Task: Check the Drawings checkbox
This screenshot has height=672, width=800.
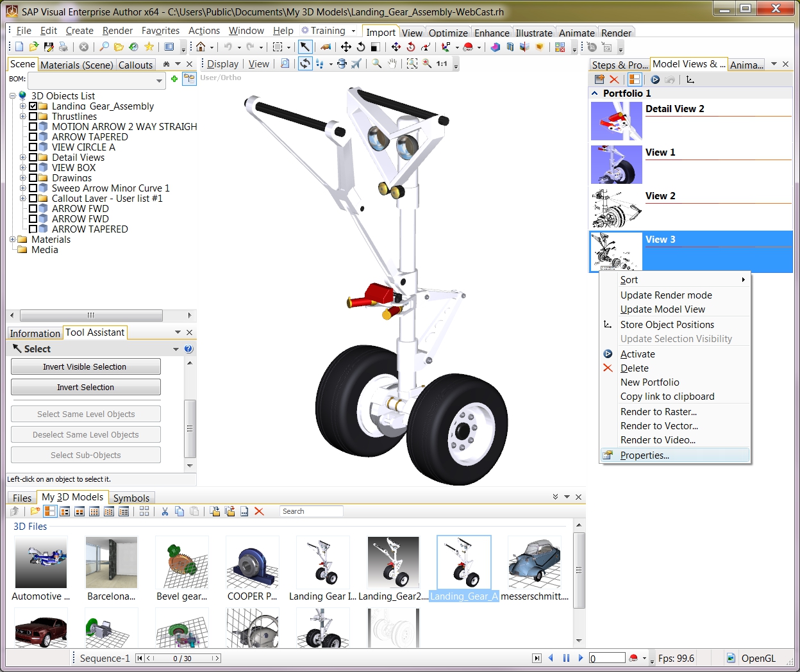Action: [x=33, y=178]
